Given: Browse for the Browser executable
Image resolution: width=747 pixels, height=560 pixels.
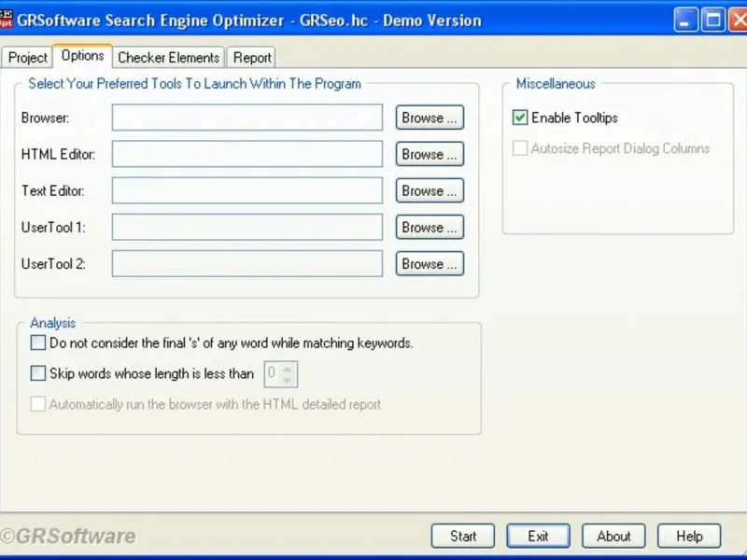Looking at the screenshot, I should (430, 118).
